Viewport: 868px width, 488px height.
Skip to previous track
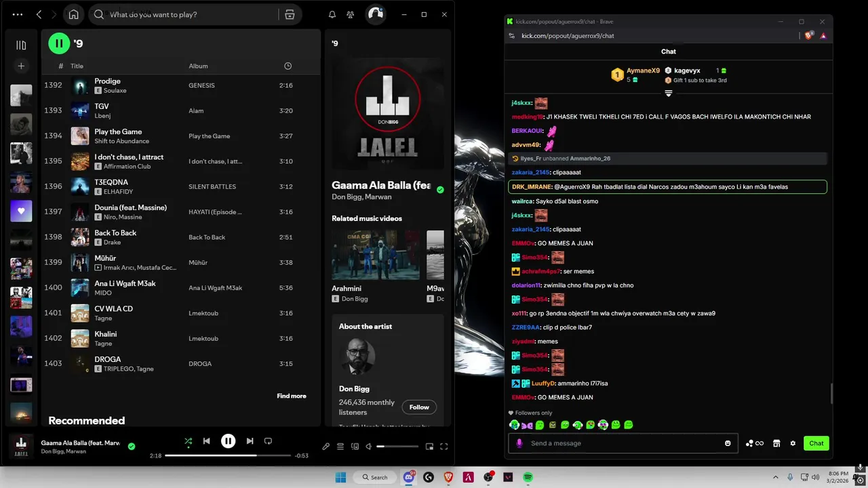pos(206,441)
